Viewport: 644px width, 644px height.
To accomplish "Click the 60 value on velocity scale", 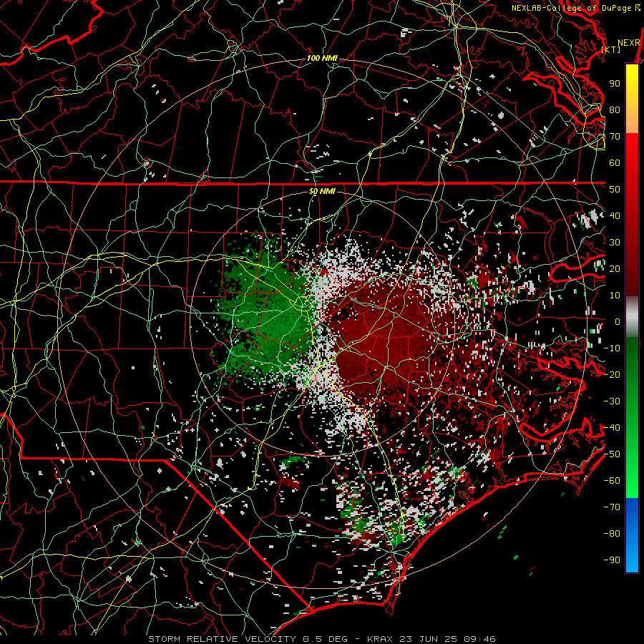I will tap(615, 162).
